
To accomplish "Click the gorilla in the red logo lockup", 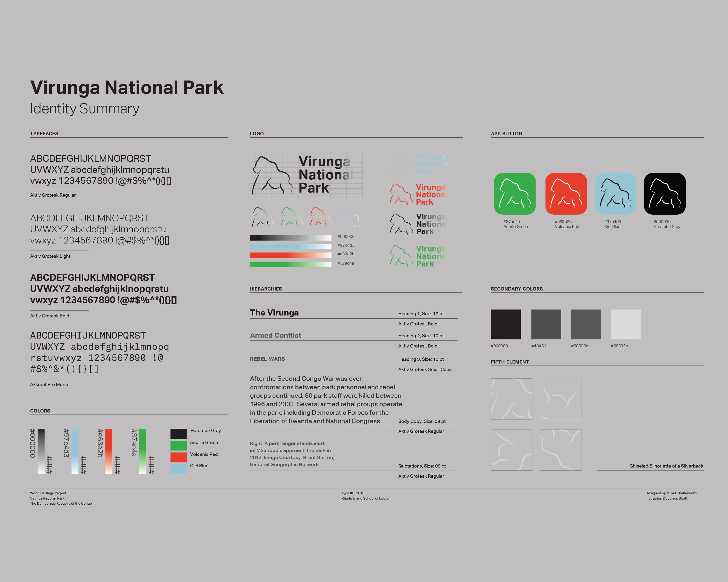I will [401, 194].
